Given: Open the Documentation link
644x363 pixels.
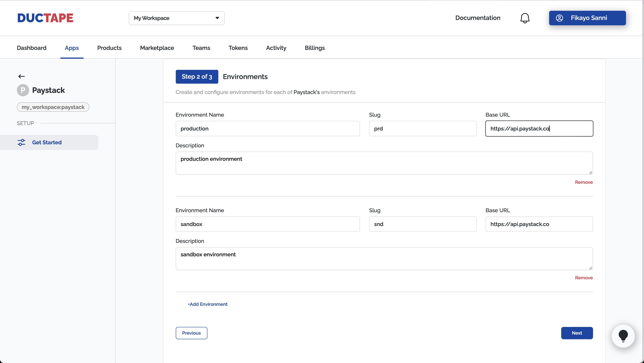Looking at the screenshot, I should point(478,18).
